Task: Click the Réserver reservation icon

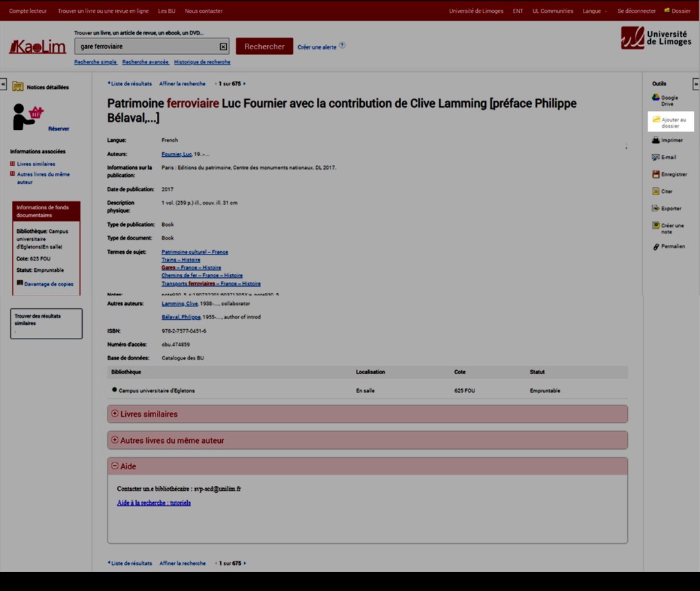Action: pos(28,116)
